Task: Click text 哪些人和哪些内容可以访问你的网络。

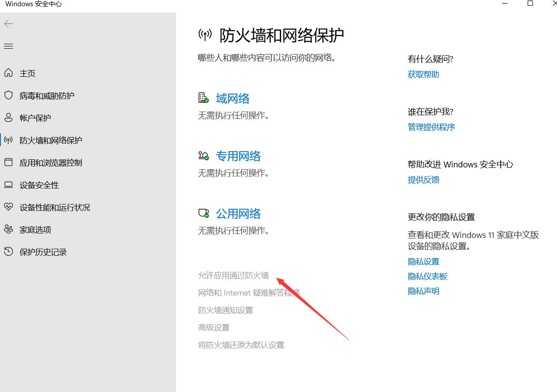Action: click(267, 57)
